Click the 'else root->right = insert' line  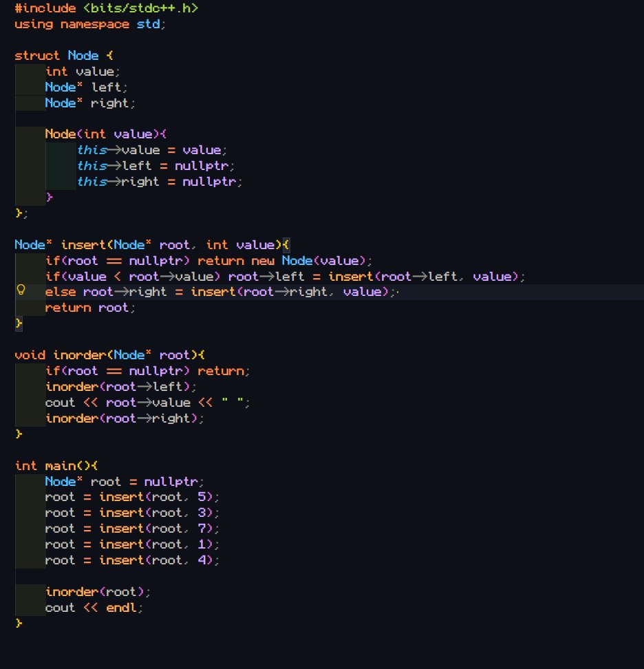[x=222, y=292]
